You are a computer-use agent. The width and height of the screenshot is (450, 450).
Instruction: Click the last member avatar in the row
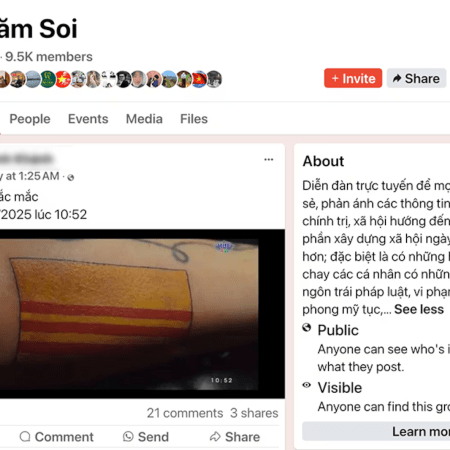coord(214,79)
